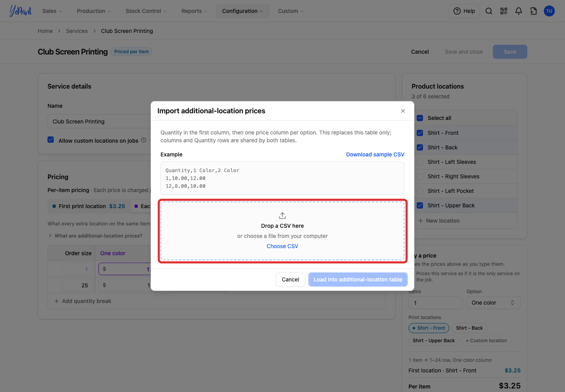Expand What are additional-location prices
Screen dimensions: 565x392
click(x=95, y=236)
